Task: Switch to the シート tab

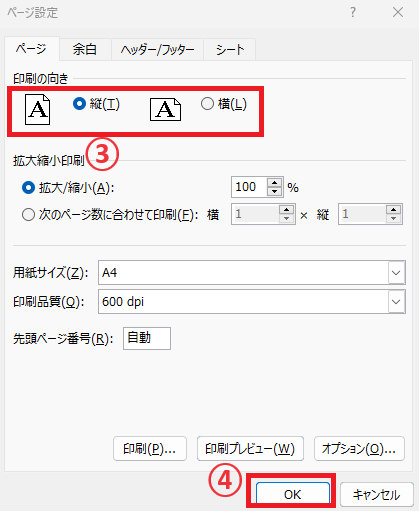Action: pyautogui.click(x=230, y=50)
